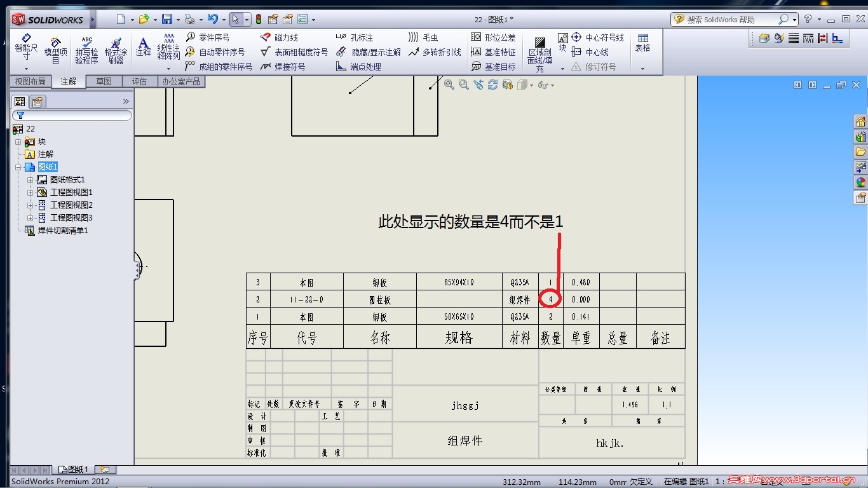
Task: Open the layer properties icon
Action: (764, 38)
